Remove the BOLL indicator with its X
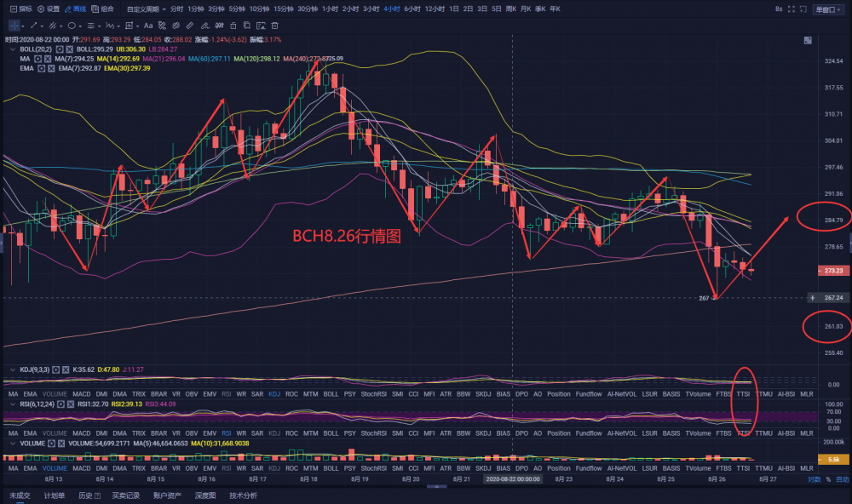 70,49
